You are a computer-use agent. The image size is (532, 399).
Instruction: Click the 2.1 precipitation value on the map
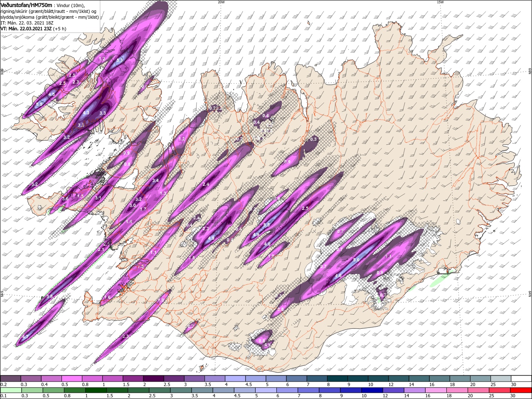coord(101,249)
